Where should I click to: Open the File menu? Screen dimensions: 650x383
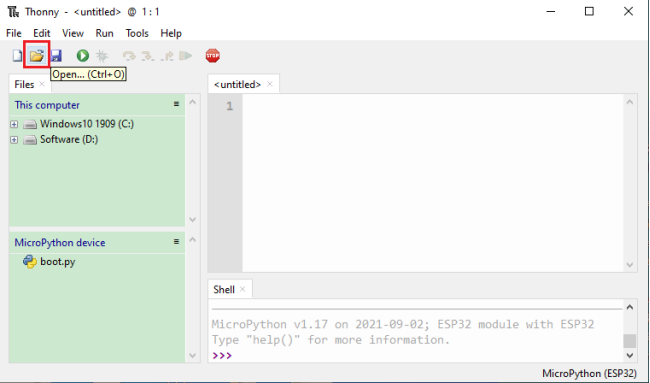coord(14,33)
